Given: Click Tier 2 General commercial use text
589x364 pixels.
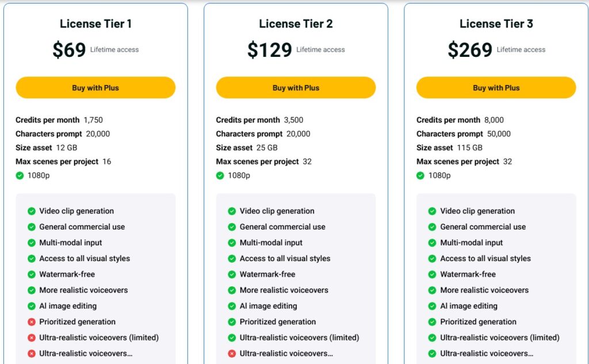Looking at the screenshot, I should (x=282, y=227).
